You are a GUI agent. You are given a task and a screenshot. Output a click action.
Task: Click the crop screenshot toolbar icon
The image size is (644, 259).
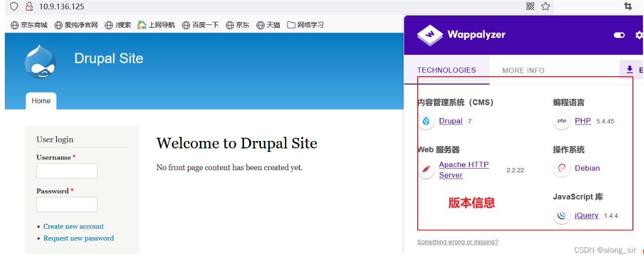tap(627, 6)
